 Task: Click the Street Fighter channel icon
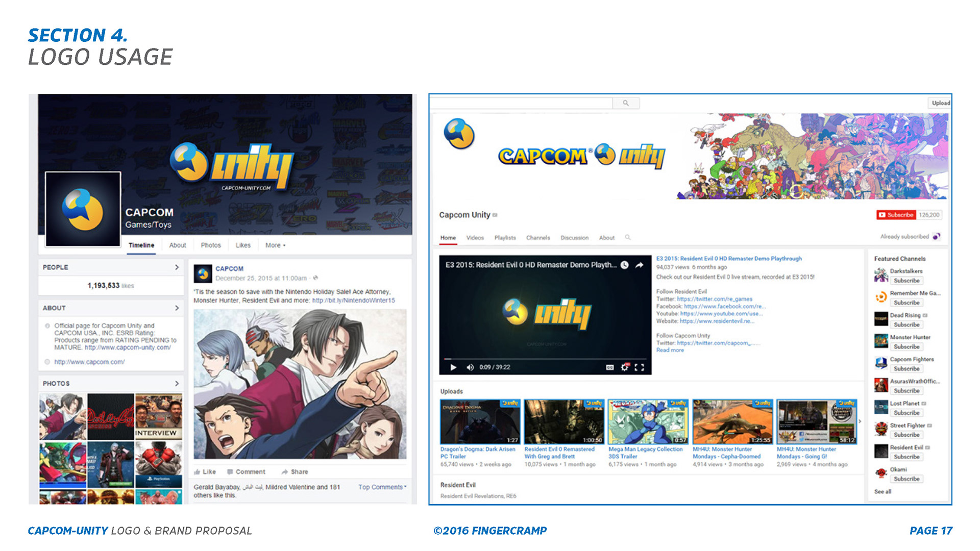(x=881, y=429)
